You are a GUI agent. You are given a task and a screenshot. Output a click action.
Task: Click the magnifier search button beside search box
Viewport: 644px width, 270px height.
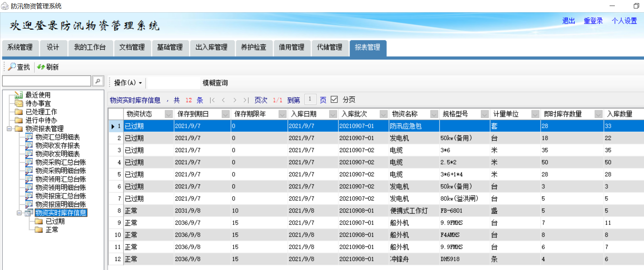point(98,81)
